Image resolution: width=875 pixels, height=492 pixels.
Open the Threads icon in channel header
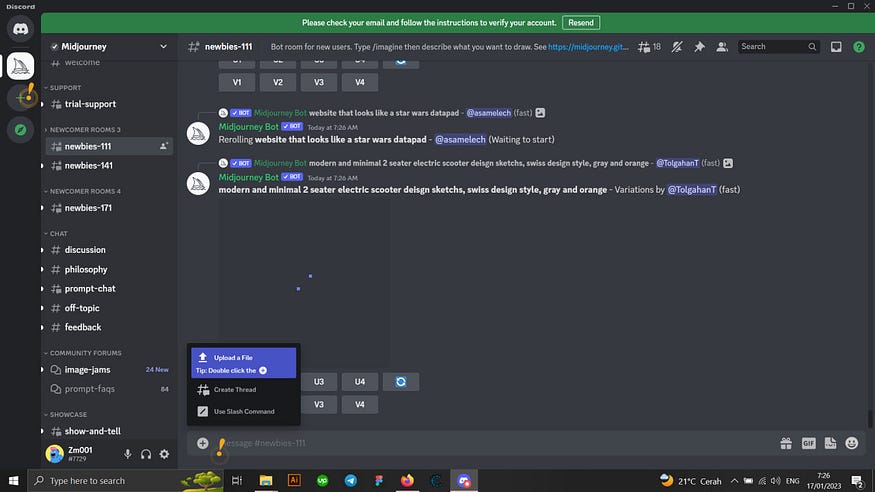click(644, 47)
